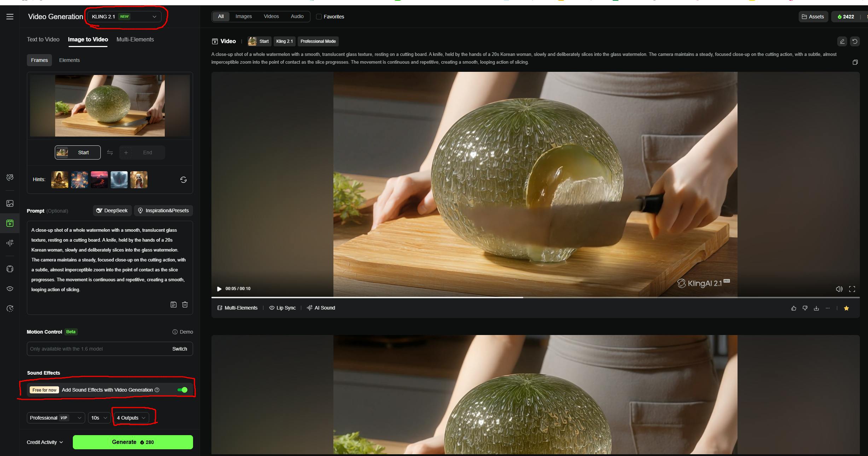868x456 pixels.
Task: Click the video generation sidebar icon
Action: coord(10,223)
